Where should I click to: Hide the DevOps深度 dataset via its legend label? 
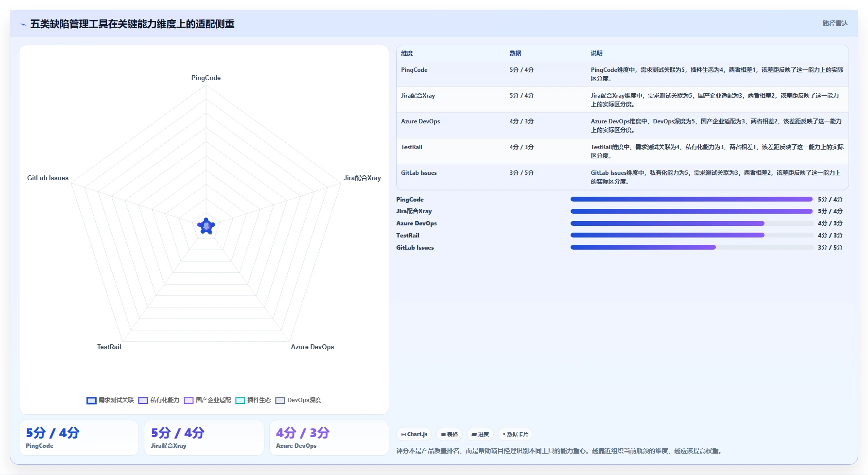pyautogui.click(x=304, y=400)
